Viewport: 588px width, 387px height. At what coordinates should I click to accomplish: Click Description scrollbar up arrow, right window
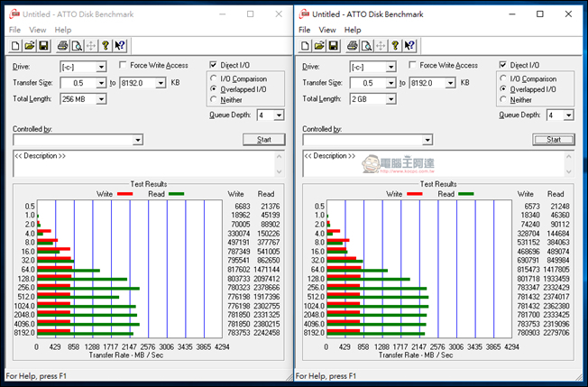click(569, 156)
